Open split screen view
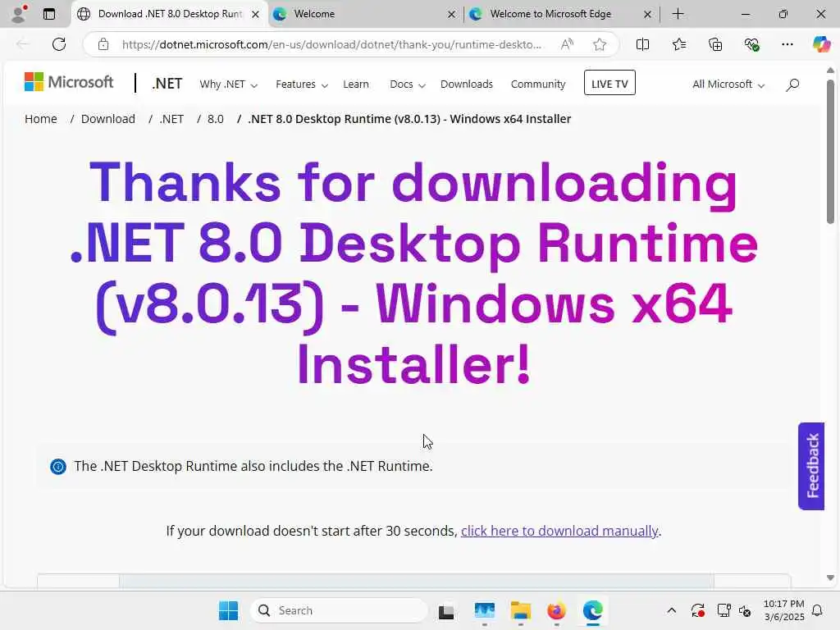 pyautogui.click(x=642, y=44)
